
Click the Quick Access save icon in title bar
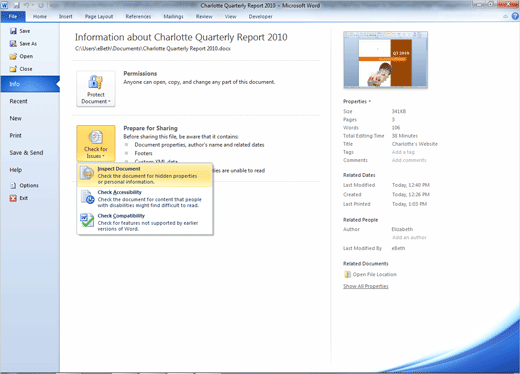click(16, 5)
